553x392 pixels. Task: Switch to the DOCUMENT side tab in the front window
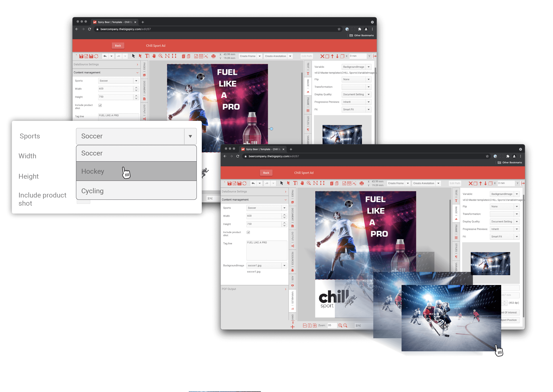click(292, 218)
